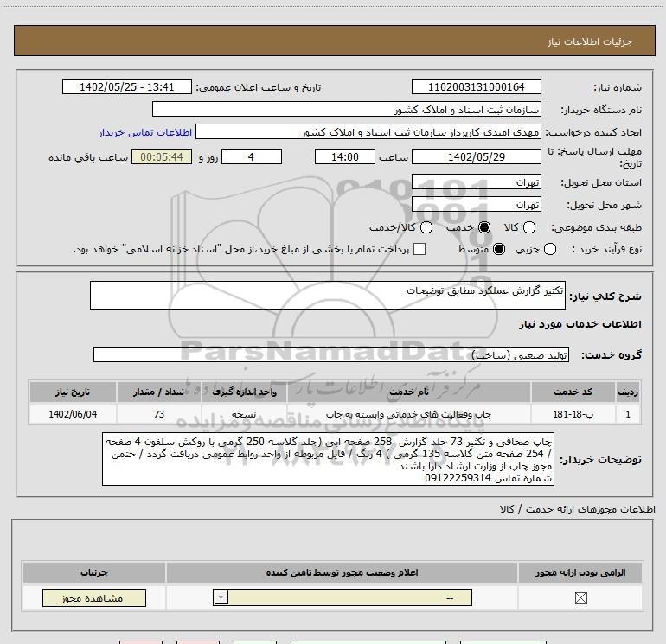Select the متوسط purchase process radio
Viewport: 666px width, 644px height.
499,249
